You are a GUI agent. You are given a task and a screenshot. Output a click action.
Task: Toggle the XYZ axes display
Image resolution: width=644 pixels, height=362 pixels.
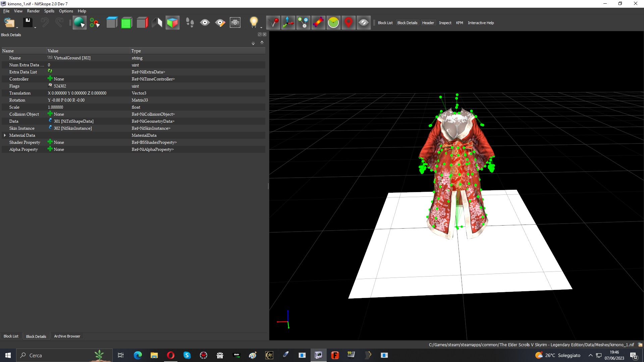(x=288, y=23)
